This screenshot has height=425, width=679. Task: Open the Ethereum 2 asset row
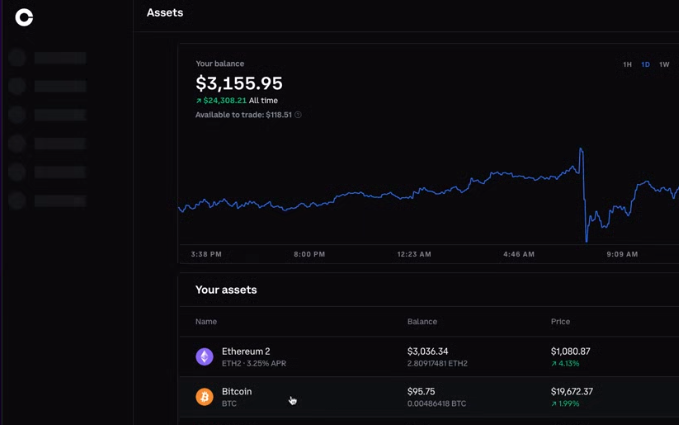[x=429, y=357]
